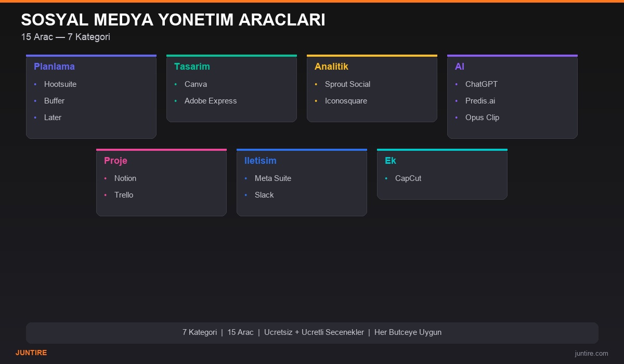The height and width of the screenshot is (364, 624).
Task: Click the Predis.ai list item
Action: (x=480, y=101)
